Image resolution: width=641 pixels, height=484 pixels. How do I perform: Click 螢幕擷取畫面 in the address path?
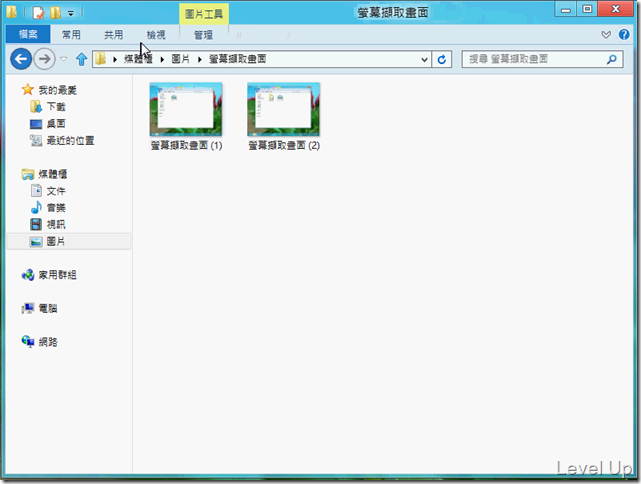coord(238,59)
